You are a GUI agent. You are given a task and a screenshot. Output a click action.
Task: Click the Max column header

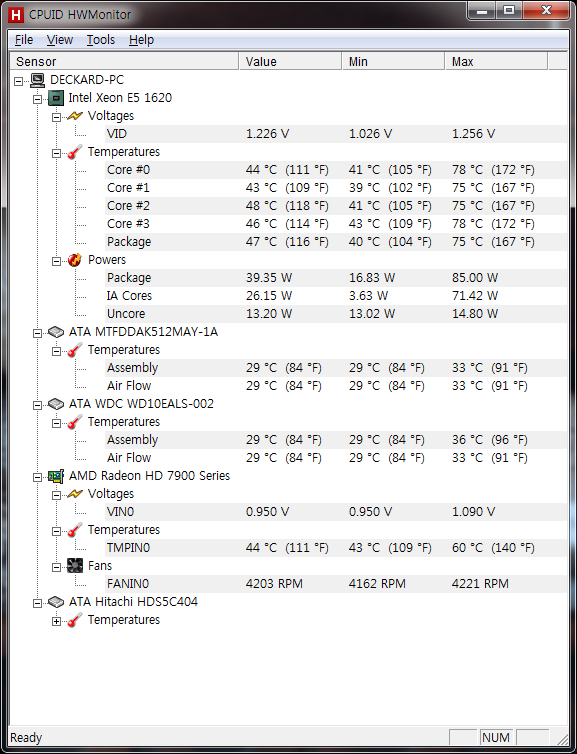tap(496, 62)
